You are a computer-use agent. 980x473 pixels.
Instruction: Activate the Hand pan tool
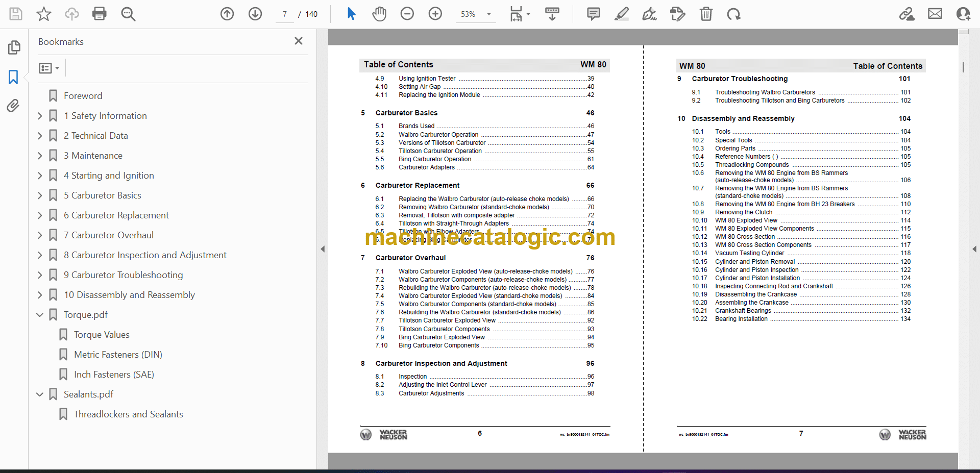379,14
